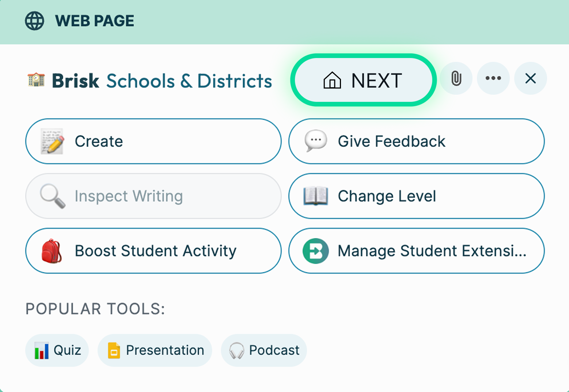Click the red backpack icon

click(52, 251)
